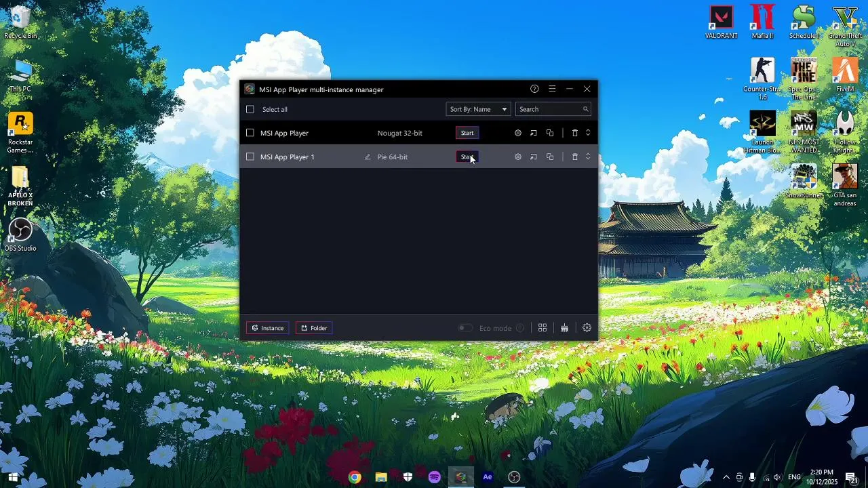The height and width of the screenshot is (488, 868).
Task: Select the VALORANT desktop shortcut
Action: pyautogui.click(x=722, y=23)
